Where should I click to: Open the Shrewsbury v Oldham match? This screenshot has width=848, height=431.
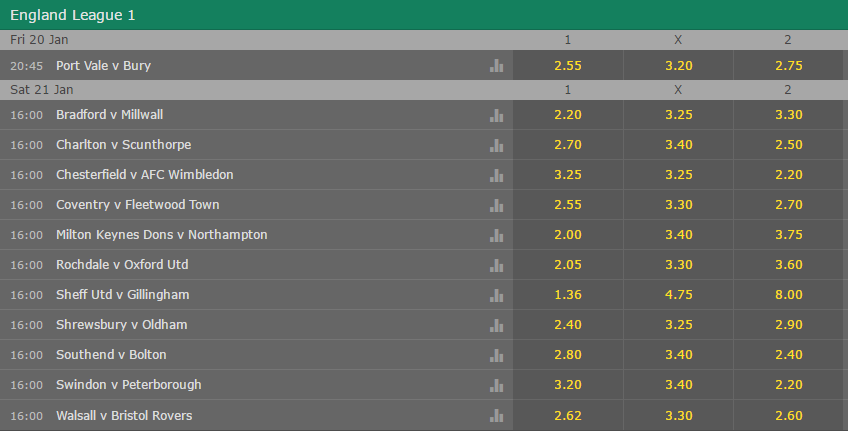coord(122,324)
